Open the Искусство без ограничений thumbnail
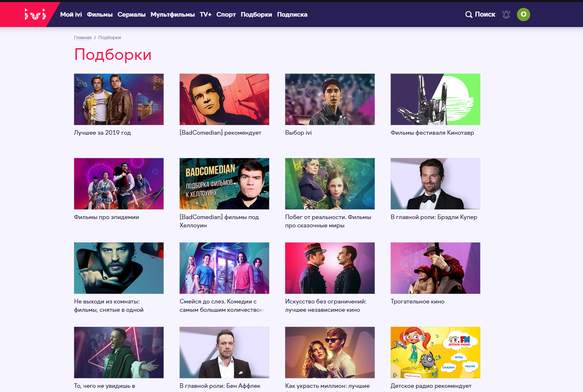 [330, 268]
